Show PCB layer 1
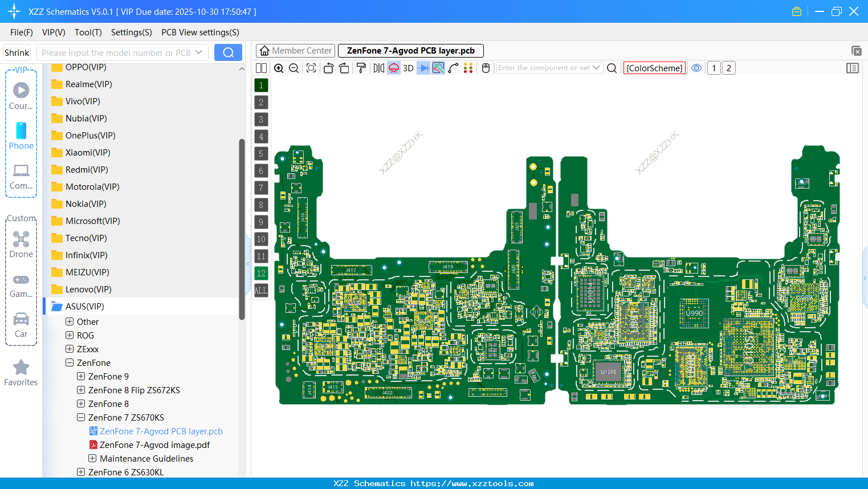Image resolution: width=868 pixels, height=489 pixels. coord(261,85)
